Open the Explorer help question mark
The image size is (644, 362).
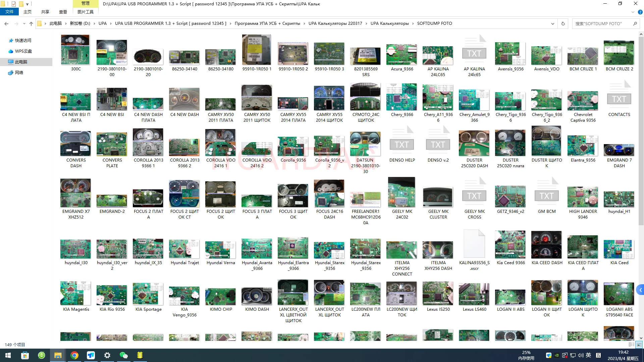tap(640, 12)
